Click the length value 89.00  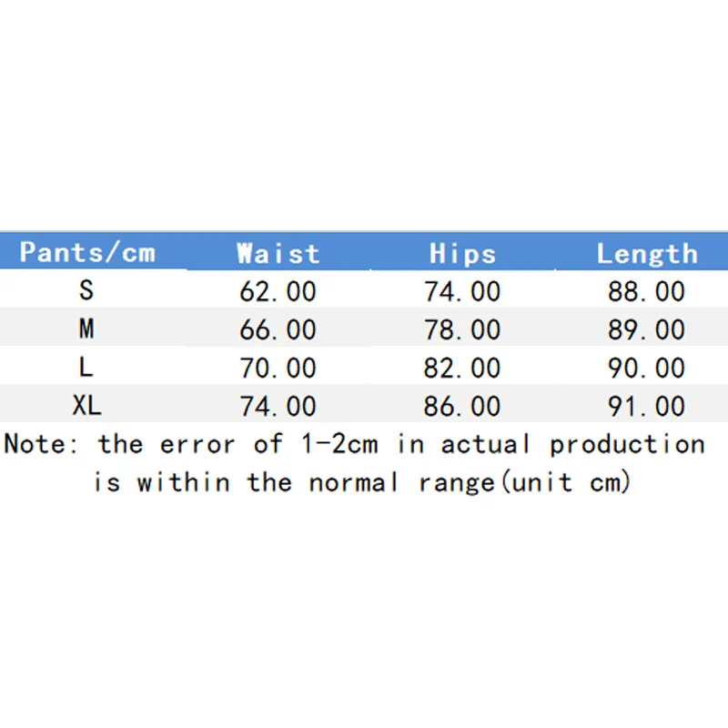(647, 329)
